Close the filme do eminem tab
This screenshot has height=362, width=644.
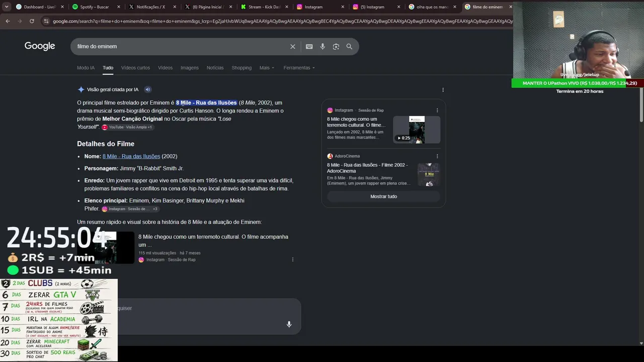point(510,7)
